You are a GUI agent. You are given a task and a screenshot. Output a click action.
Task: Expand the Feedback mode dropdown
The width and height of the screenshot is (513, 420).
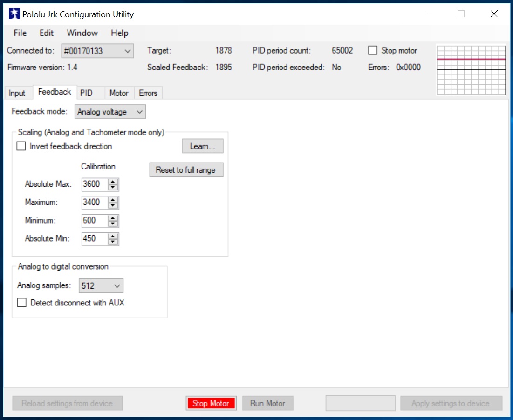point(110,112)
